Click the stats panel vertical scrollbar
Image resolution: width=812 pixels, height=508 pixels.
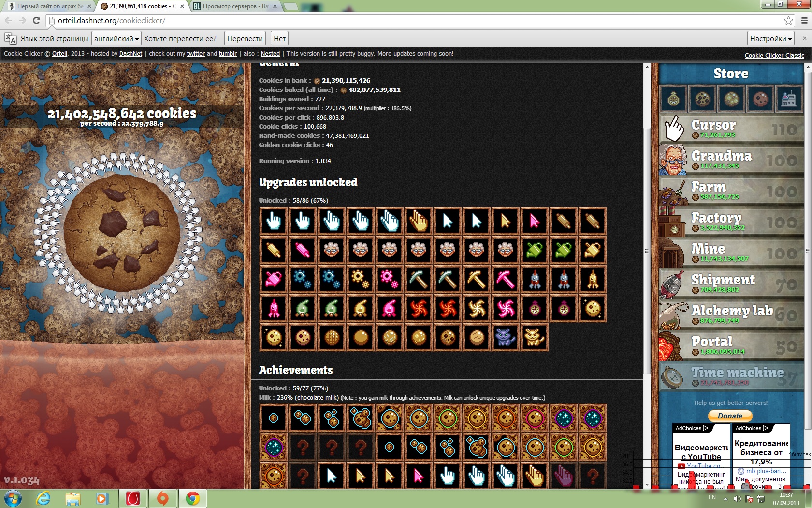click(x=647, y=251)
